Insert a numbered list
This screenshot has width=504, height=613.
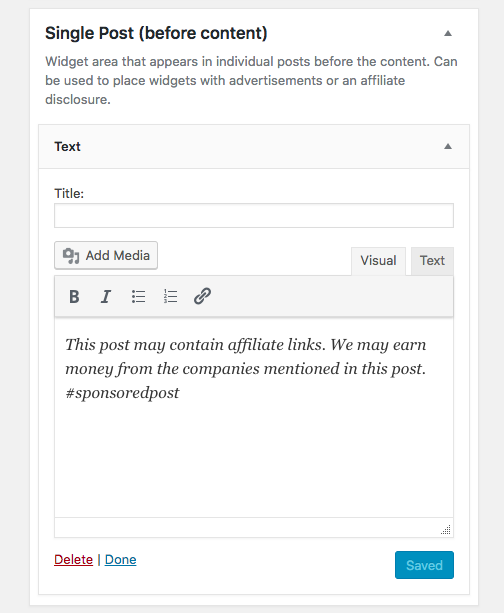tap(170, 296)
